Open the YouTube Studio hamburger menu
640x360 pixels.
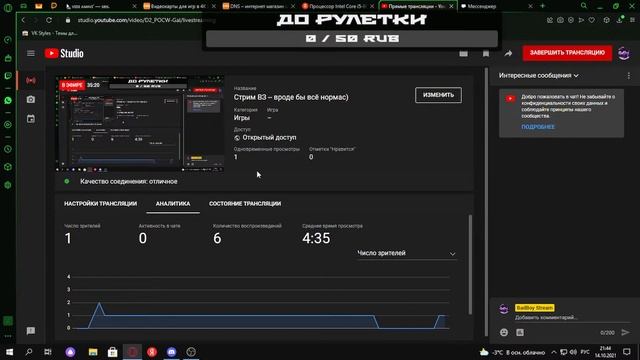(x=31, y=53)
